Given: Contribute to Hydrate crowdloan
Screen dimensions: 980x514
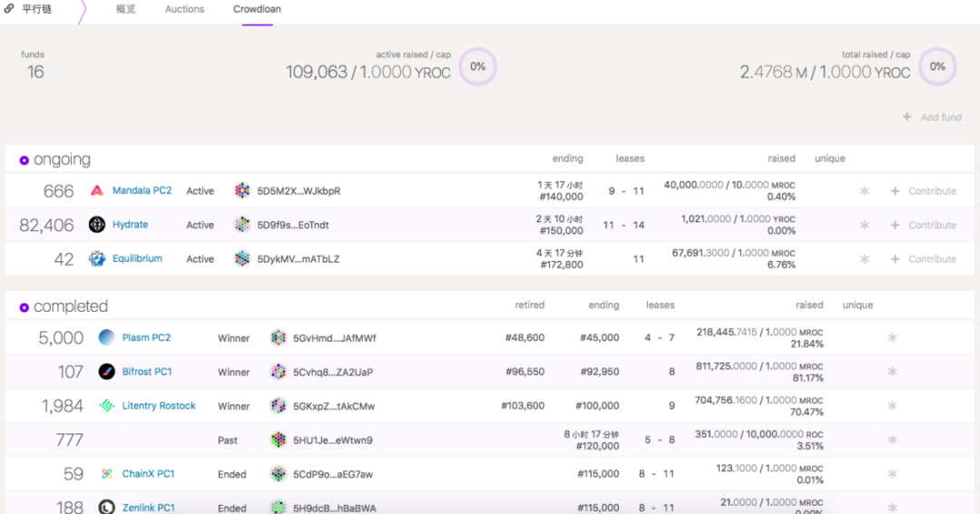Looking at the screenshot, I should (x=923, y=225).
